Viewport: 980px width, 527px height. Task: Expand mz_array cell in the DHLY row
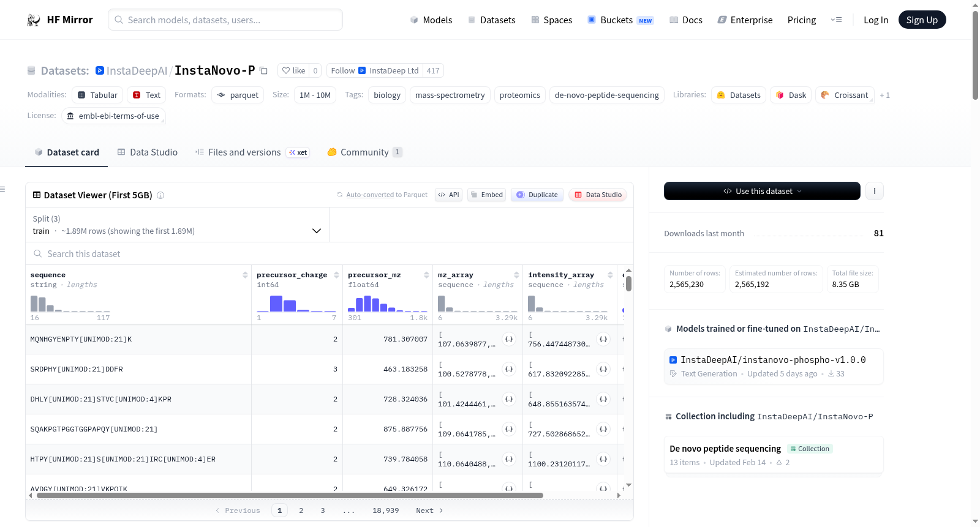509,399
